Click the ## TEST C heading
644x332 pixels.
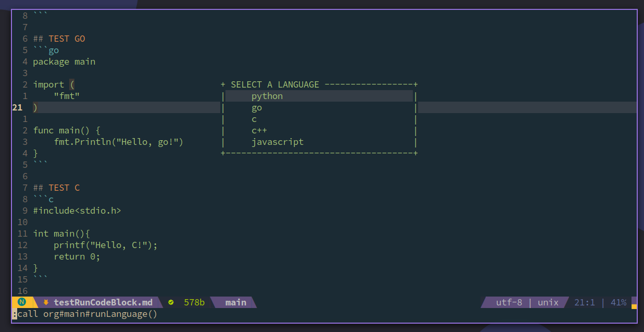[x=56, y=188]
